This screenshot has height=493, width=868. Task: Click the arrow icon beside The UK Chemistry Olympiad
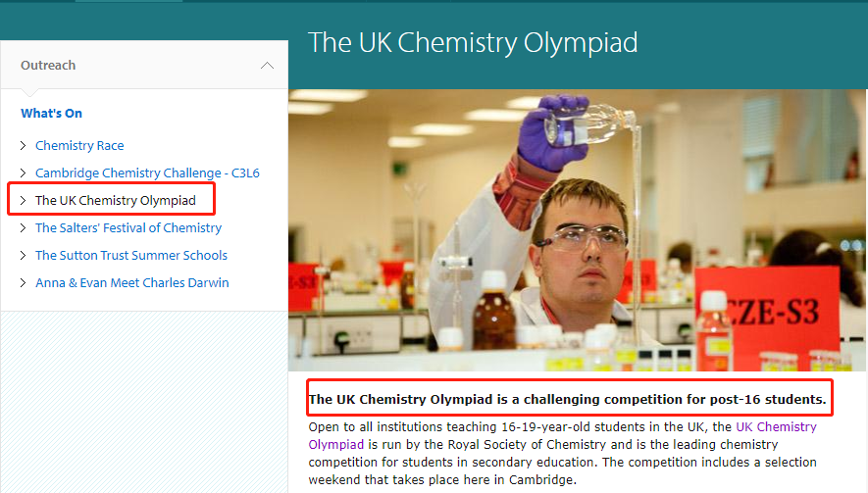click(24, 201)
